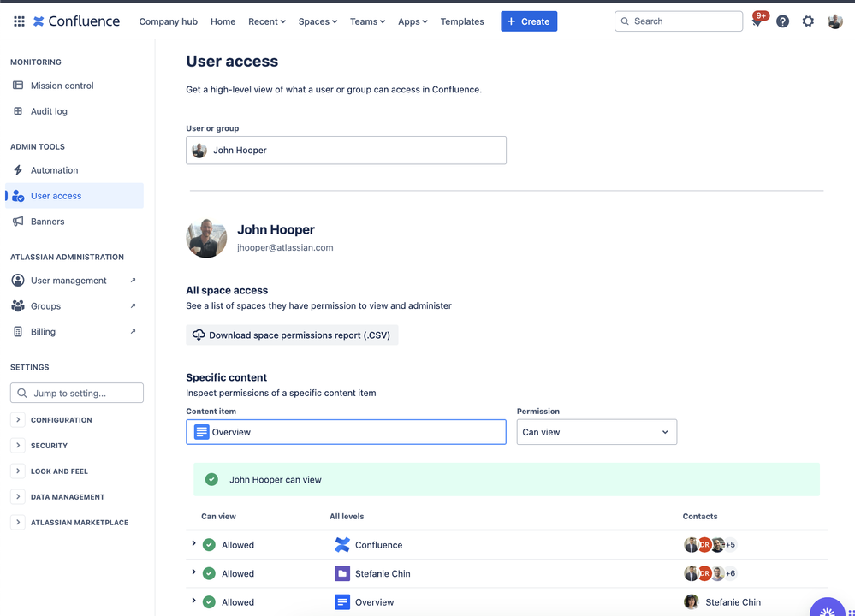The image size is (855, 616).
Task: Click the Confluence icon in All levels table
Action: point(341,545)
